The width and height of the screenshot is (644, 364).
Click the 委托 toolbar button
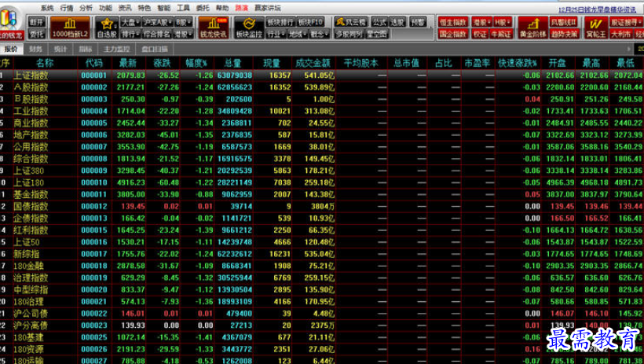point(37,34)
